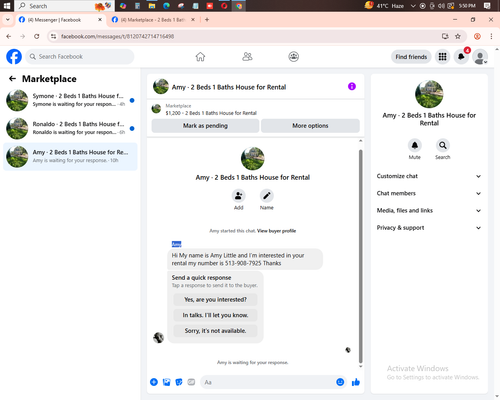Search in conversation magnifier icon
This screenshot has width=500, height=400.
tap(443, 145)
